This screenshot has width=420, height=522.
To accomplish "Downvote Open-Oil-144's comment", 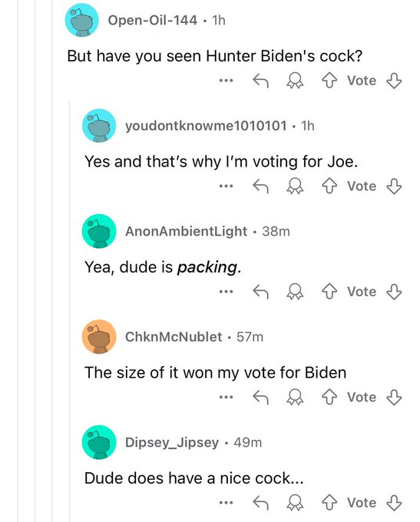I will pyautogui.click(x=394, y=81).
